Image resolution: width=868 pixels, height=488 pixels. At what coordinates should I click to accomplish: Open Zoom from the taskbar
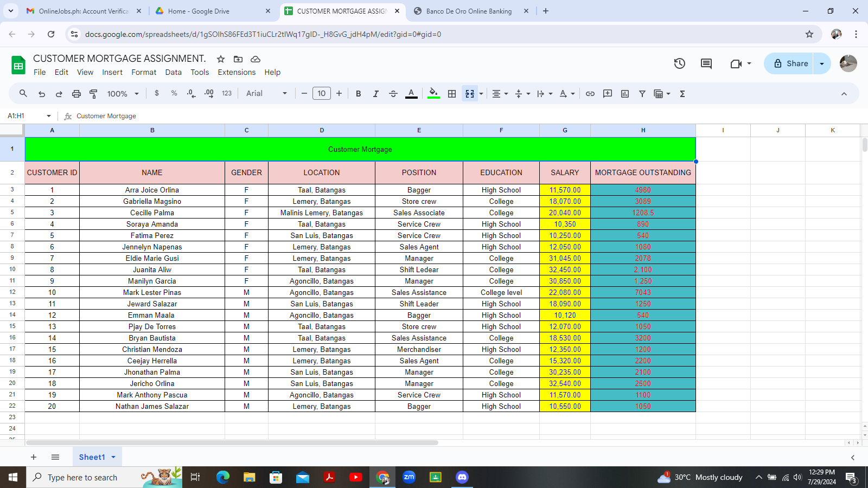409,477
